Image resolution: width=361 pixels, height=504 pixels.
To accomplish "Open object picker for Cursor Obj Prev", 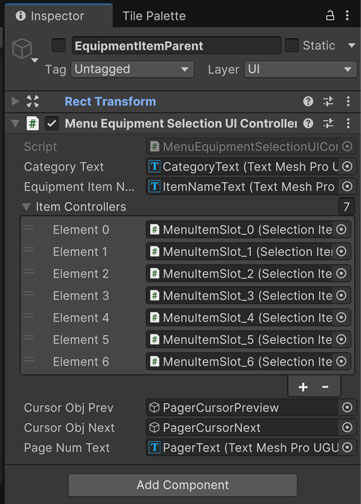I will pos(347,407).
